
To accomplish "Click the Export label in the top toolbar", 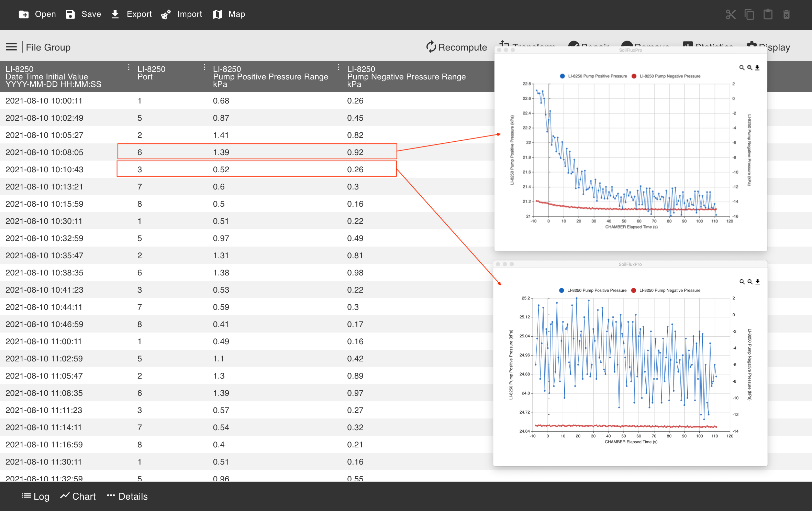I will pos(139,14).
